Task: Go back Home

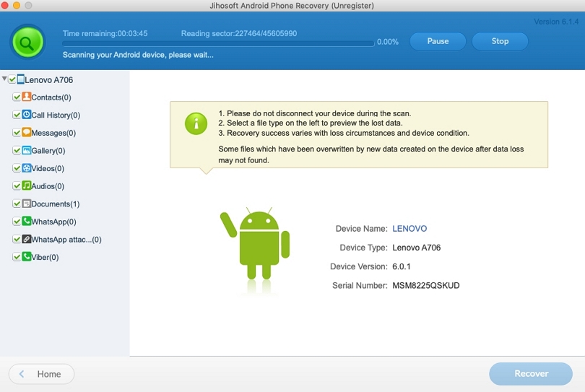Action: [41, 374]
